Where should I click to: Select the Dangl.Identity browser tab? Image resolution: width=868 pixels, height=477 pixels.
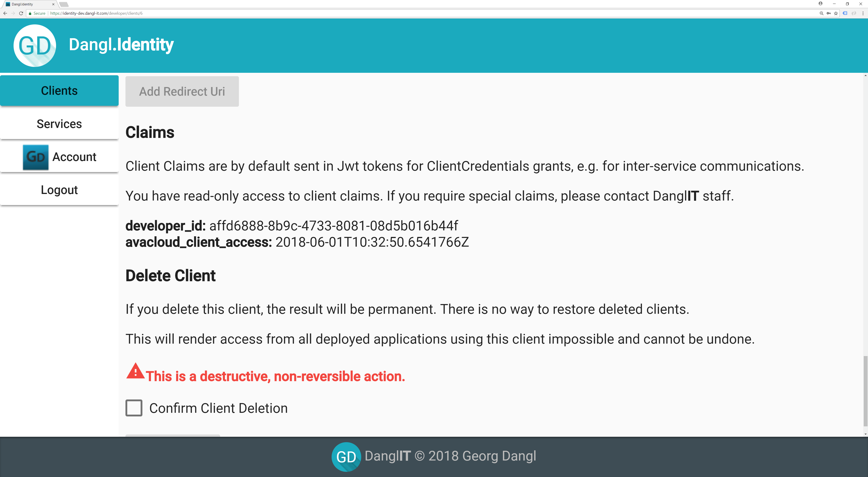[27, 4]
